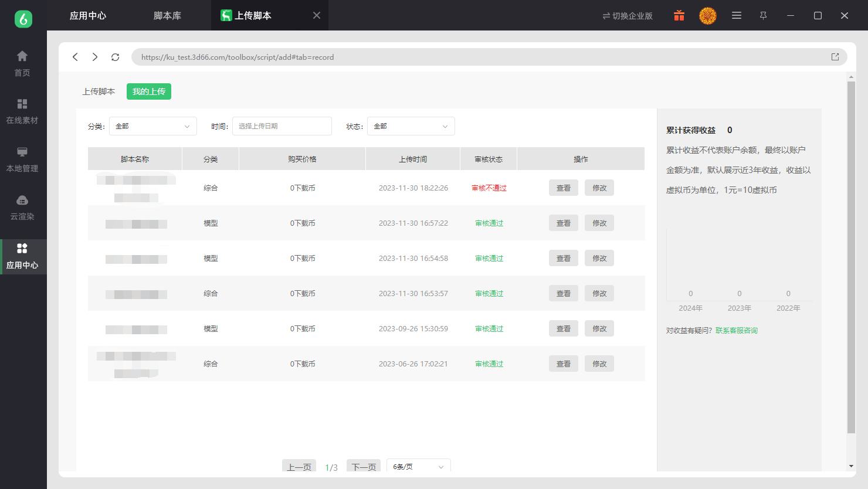Open 云渲染 in the sidebar
This screenshot has width=868, height=489.
(22, 208)
